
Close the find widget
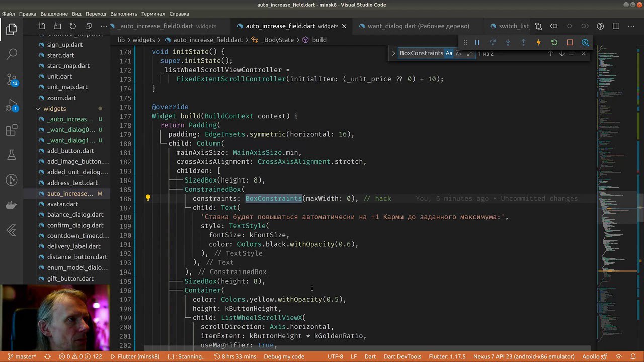(x=583, y=53)
